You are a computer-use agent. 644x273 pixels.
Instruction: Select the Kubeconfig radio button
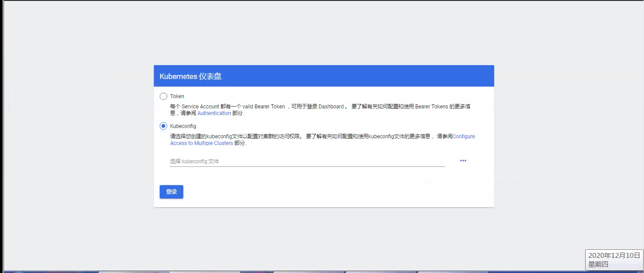(x=163, y=126)
